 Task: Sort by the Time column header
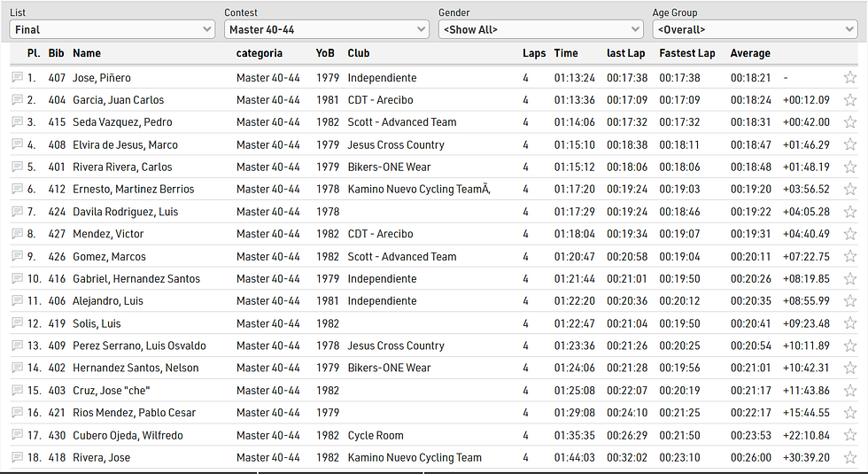coord(566,53)
